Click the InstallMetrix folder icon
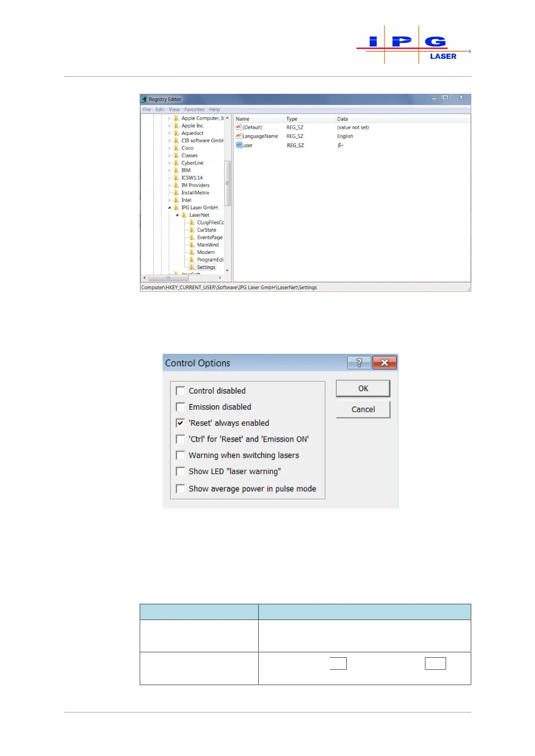The height and width of the screenshot is (756, 535). (177, 193)
